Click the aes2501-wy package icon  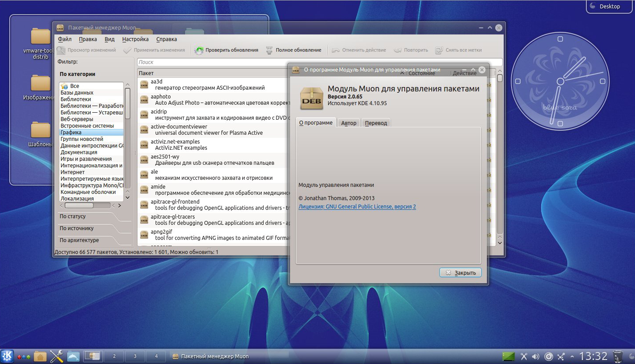(x=144, y=160)
